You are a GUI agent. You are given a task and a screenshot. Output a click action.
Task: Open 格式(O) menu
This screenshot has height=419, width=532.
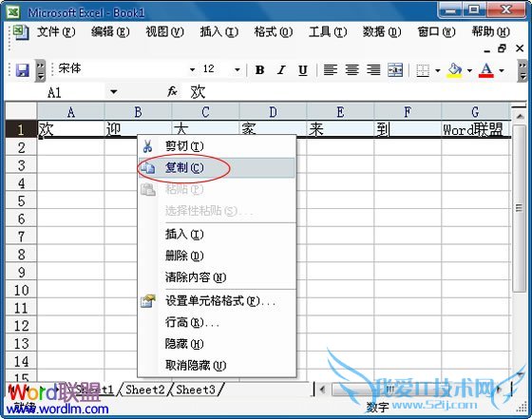(274, 32)
